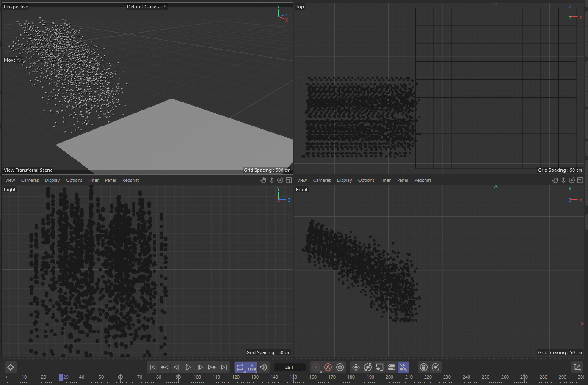Jump to the start of the animation
588x385 pixels.
(x=153, y=367)
